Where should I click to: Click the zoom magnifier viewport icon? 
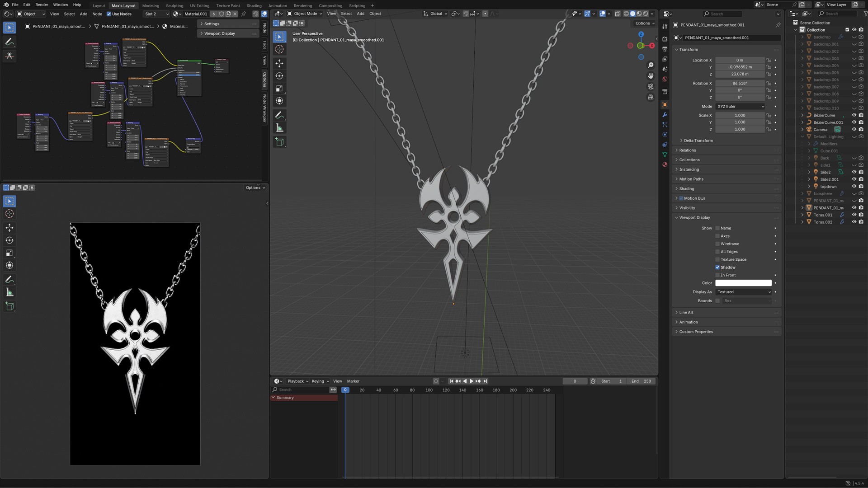[x=651, y=66]
